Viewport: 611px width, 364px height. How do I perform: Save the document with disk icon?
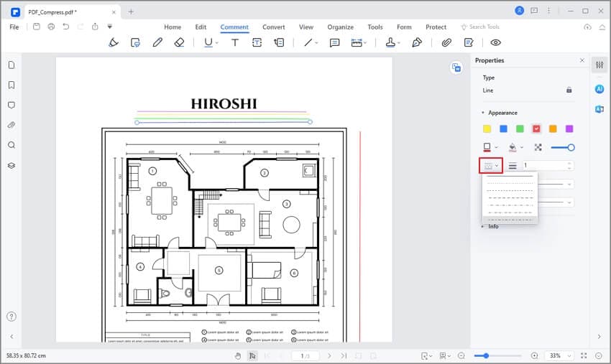click(x=36, y=27)
